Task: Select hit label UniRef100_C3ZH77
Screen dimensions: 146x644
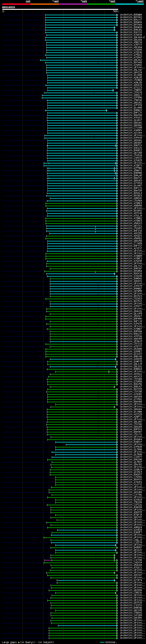Action: pyautogui.click(x=131, y=457)
